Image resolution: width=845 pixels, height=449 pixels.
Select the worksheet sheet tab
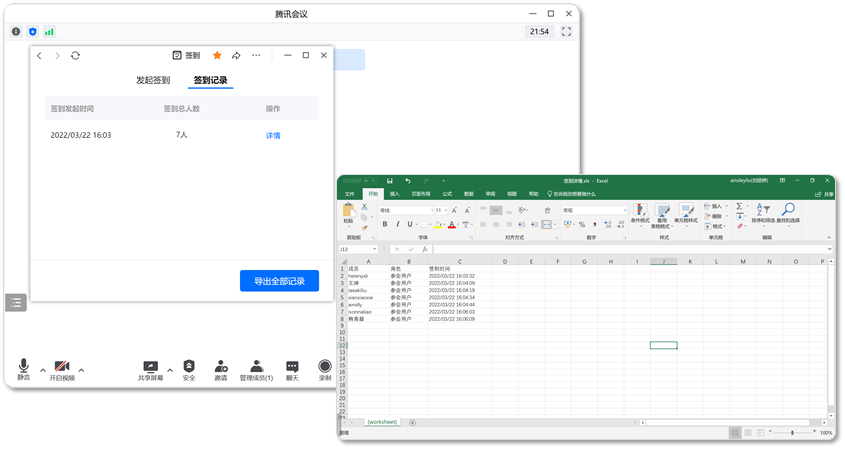coord(382,422)
